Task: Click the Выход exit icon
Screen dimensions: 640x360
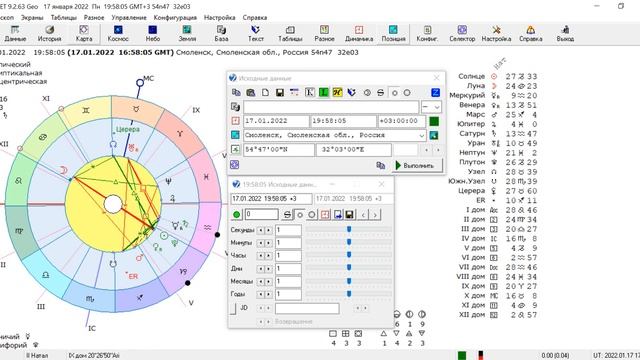Action: (565, 30)
